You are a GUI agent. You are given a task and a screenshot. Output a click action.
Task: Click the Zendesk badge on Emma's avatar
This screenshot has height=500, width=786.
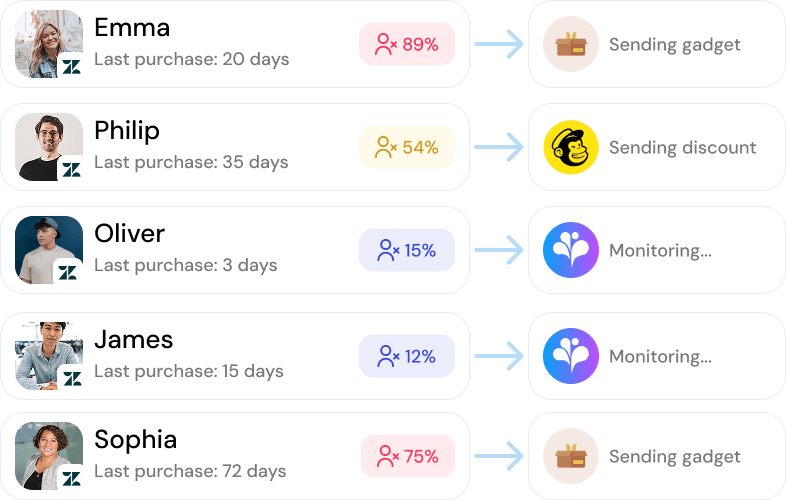click(x=71, y=67)
